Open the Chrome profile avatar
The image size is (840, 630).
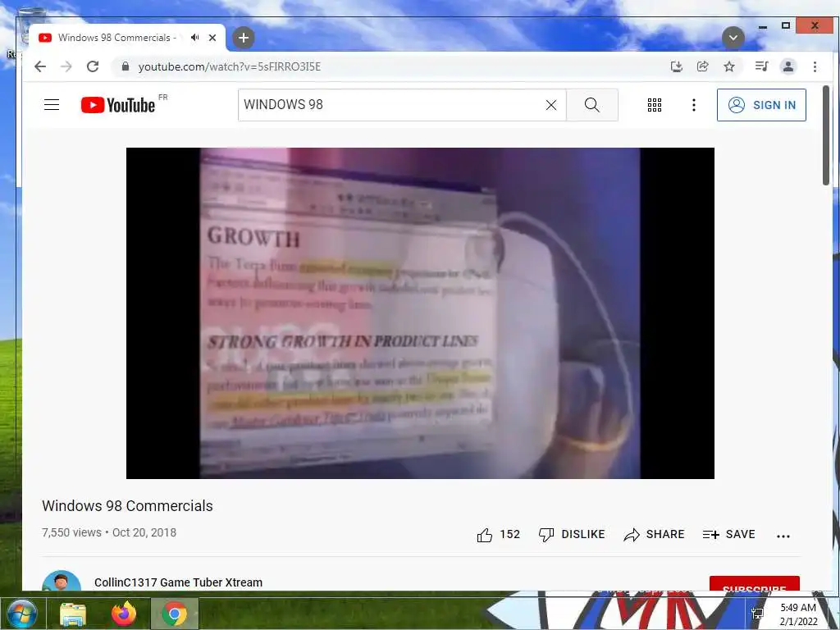[x=788, y=66]
